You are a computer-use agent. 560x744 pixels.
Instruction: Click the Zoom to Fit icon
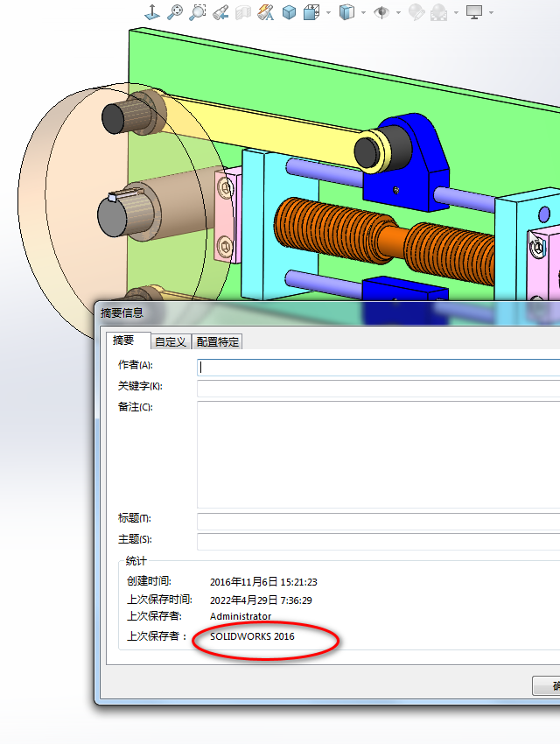click(x=174, y=12)
